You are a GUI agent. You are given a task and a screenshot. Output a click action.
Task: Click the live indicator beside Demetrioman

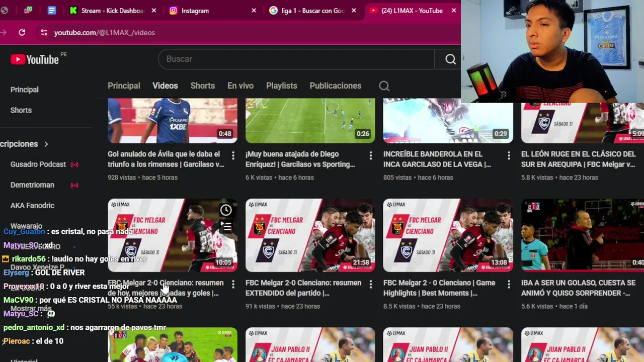pos(74,185)
